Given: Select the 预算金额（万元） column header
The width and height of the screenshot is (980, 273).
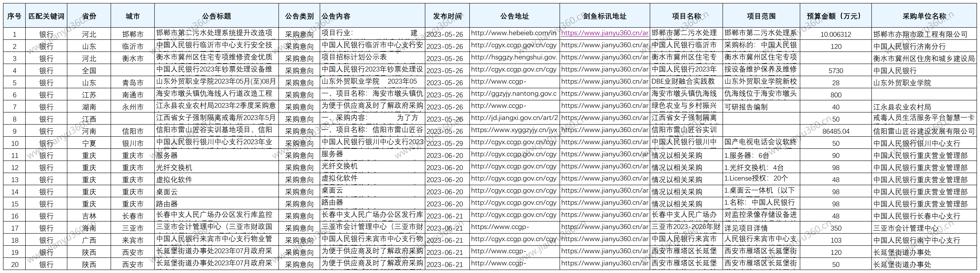Looking at the screenshot, I should pyautogui.click(x=835, y=16).
